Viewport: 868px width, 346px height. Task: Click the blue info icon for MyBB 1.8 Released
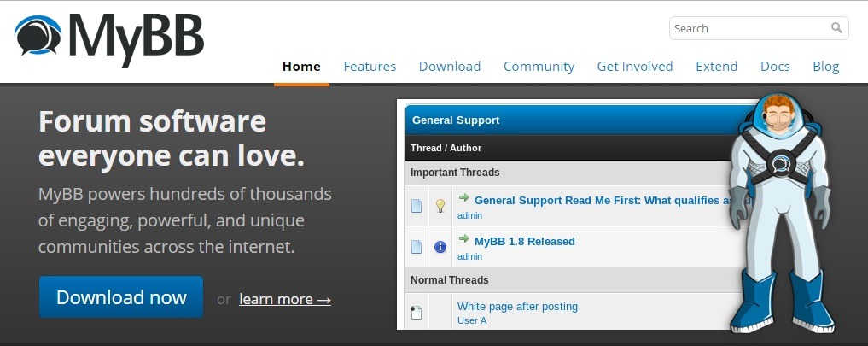pos(440,247)
